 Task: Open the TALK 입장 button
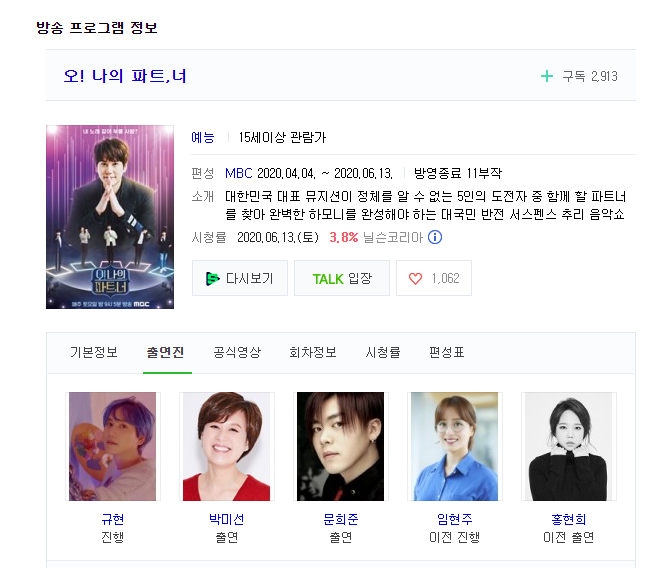tap(342, 278)
